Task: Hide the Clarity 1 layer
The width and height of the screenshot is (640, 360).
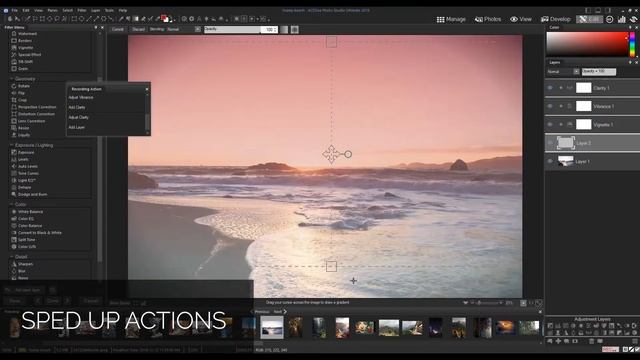Action: tap(550, 88)
